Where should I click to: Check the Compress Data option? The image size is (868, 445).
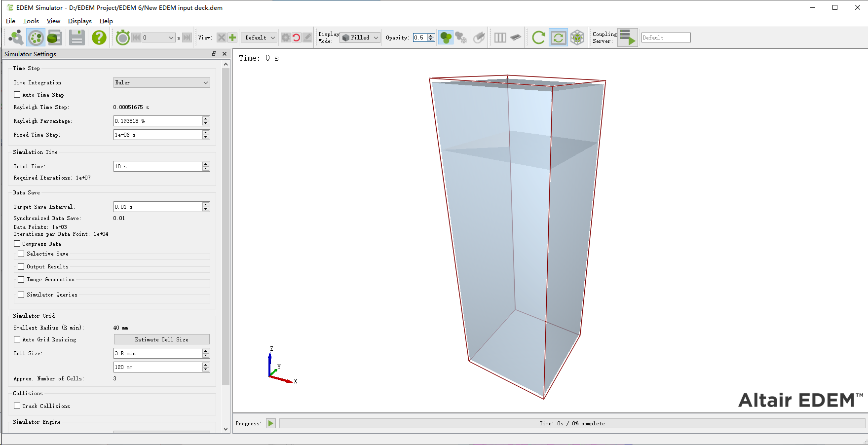pos(17,244)
